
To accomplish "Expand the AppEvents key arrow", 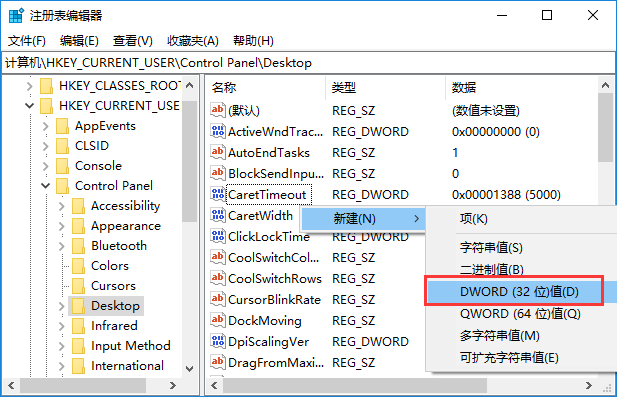I will (x=46, y=126).
